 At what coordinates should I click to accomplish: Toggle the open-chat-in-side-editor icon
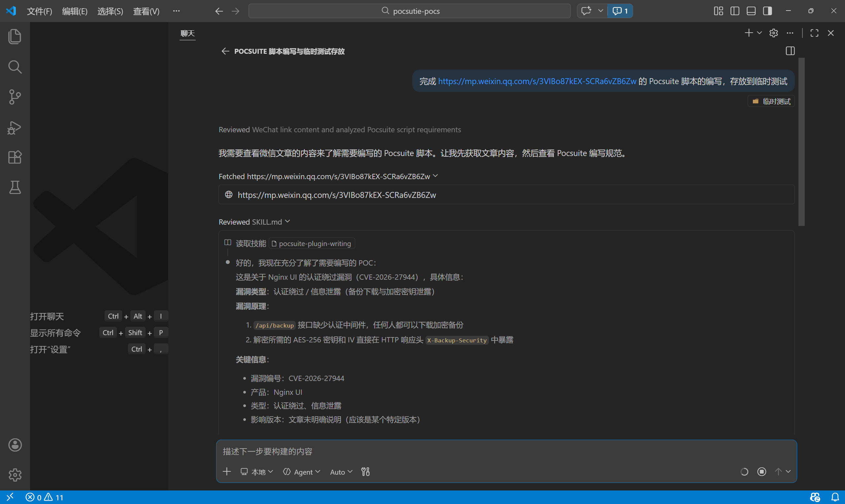point(790,51)
